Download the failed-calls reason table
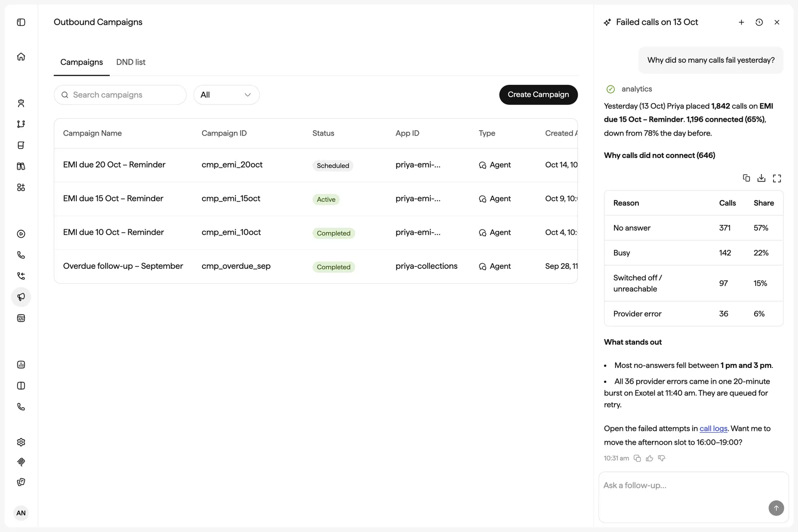The image size is (798, 532). pyautogui.click(x=762, y=178)
